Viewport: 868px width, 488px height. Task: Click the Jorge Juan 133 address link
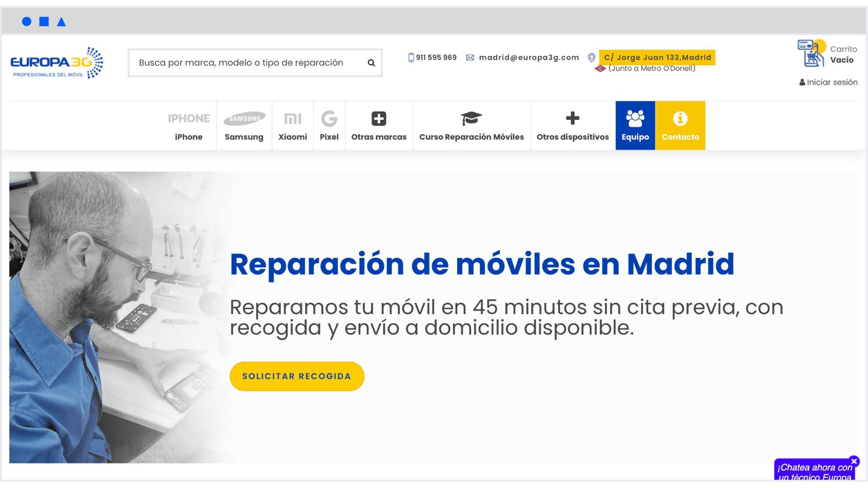(x=657, y=57)
